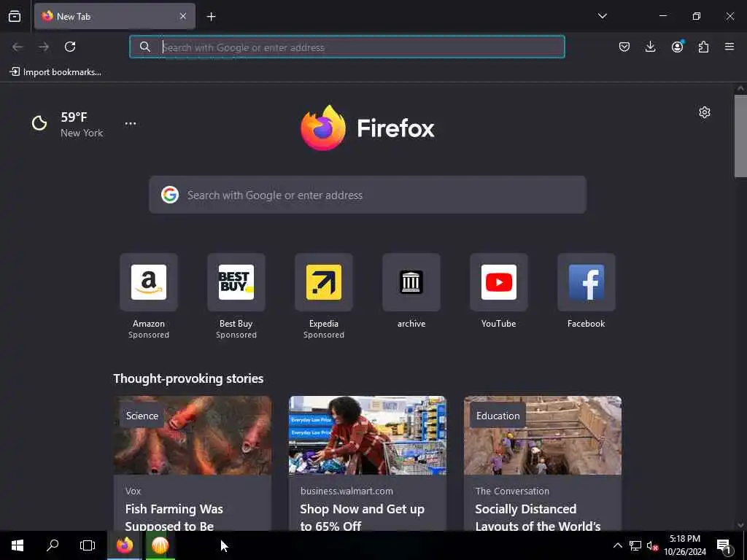
Task: Open Windows taskbar search
Action: tap(53, 545)
